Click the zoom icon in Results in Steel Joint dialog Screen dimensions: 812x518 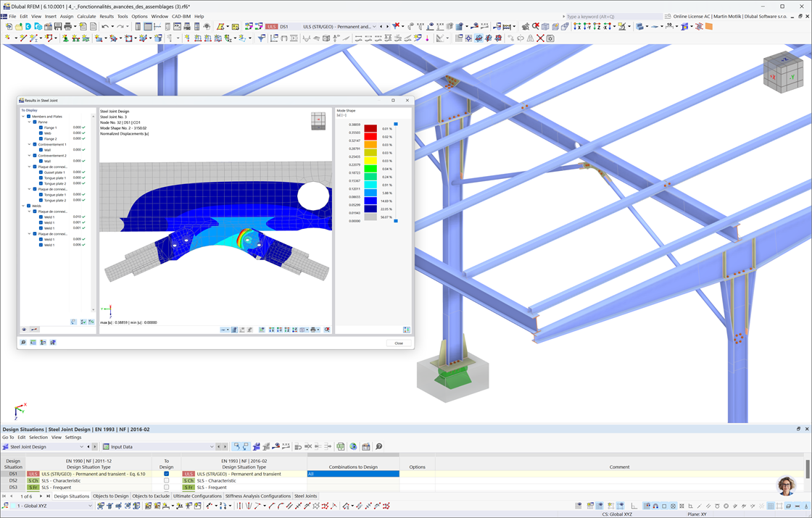23,342
